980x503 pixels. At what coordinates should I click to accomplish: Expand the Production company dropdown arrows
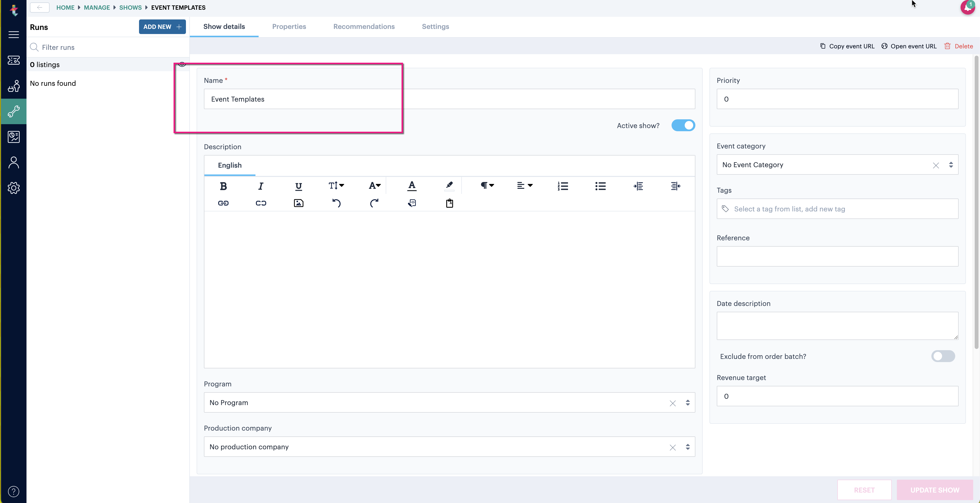[x=687, y=447]
